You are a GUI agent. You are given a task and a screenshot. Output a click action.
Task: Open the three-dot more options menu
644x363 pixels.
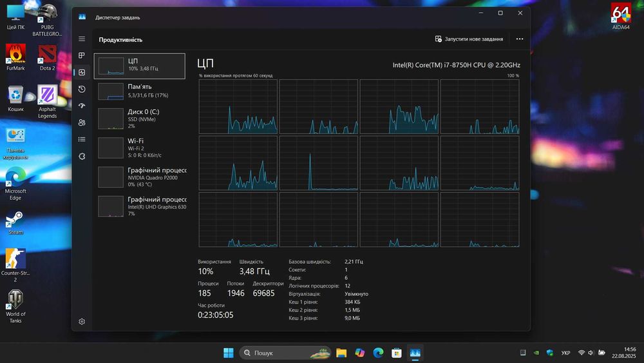pyautogui.click(x=520, y=39)
